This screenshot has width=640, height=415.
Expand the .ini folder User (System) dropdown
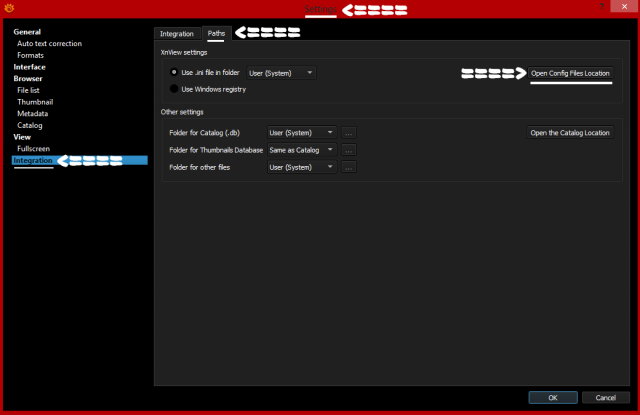(281, 73)
